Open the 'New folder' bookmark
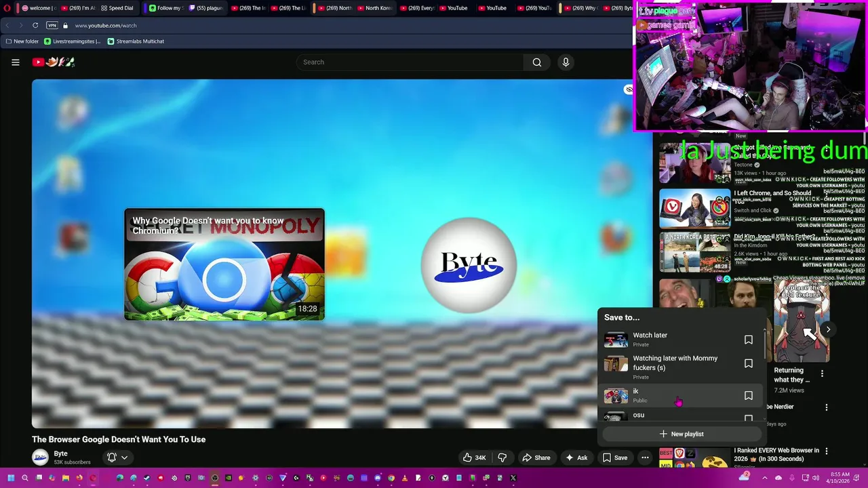Viewport: 868px width, 488px height. click(22, 41)
